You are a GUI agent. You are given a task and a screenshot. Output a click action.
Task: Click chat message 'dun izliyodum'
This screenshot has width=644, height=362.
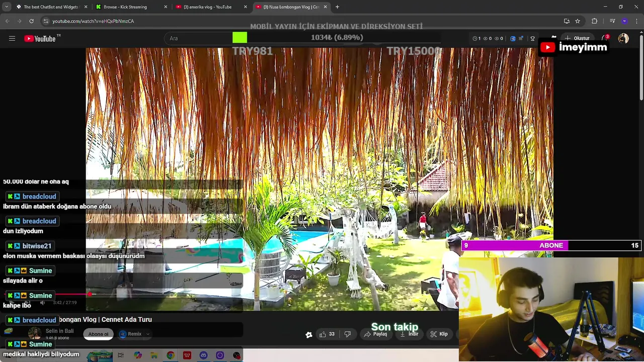23,231
